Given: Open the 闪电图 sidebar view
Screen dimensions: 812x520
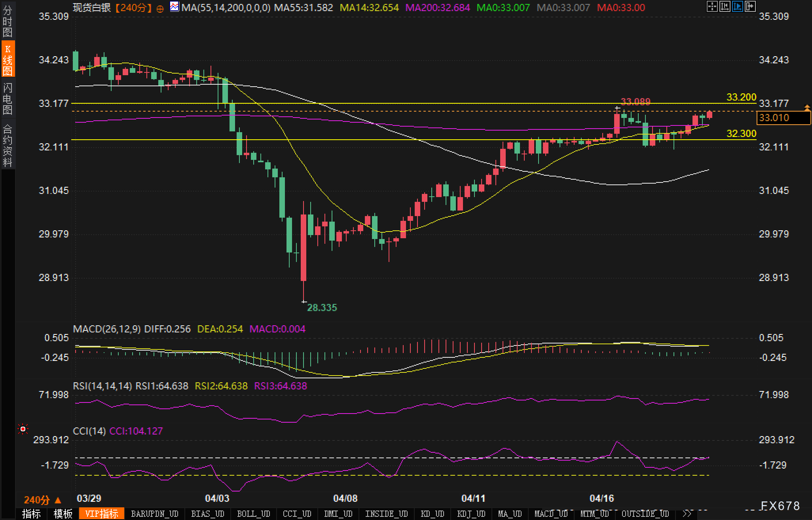Looking at the screenshot, I should pyautogui.click(x=8, y=99).
